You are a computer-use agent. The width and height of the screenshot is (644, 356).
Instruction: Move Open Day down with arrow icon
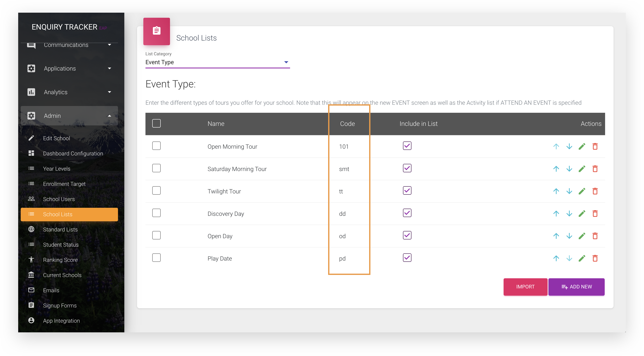point(569,236)
